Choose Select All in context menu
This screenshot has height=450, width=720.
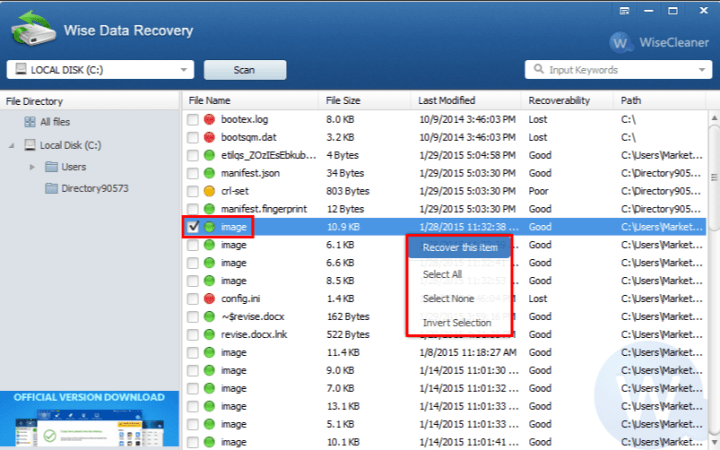tap(442, 274)
